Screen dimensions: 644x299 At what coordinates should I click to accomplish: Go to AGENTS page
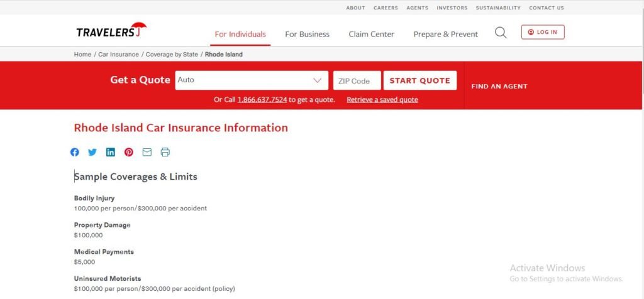click(x=418, y=8)
